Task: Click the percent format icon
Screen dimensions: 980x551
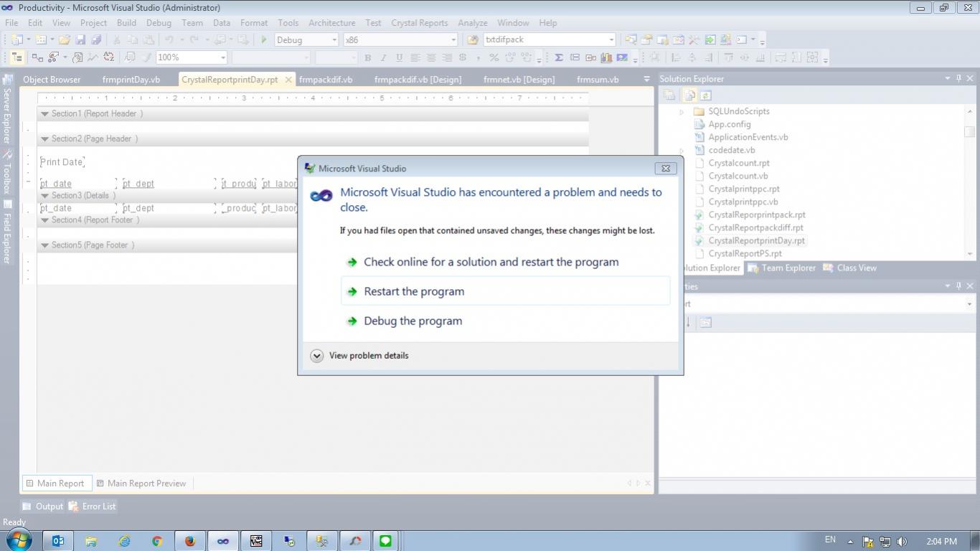Action: click(494, 57)
